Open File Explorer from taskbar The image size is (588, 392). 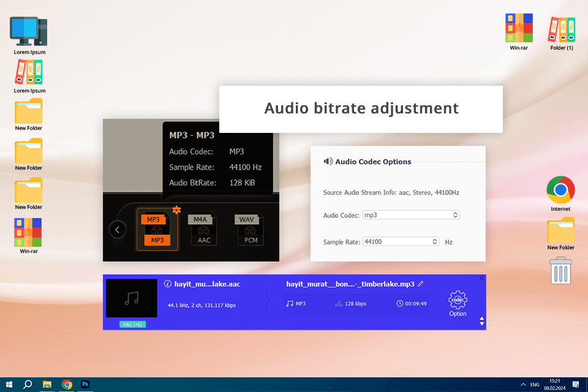coord(47,385)
